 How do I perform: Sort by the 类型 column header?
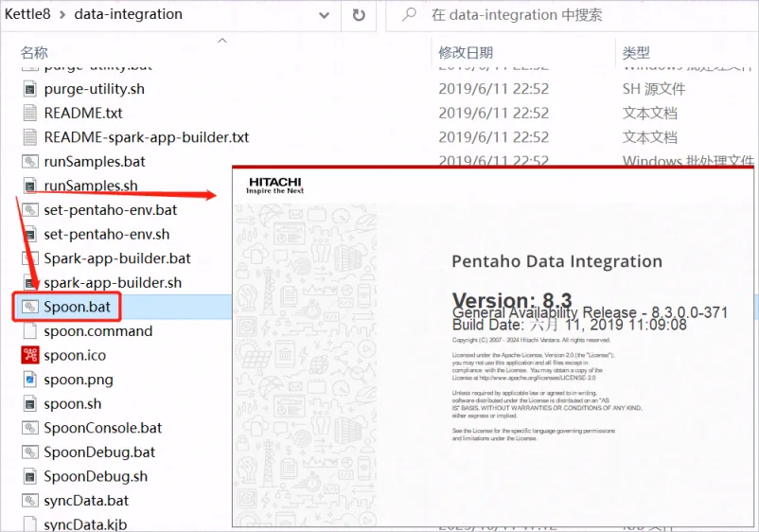636,52
